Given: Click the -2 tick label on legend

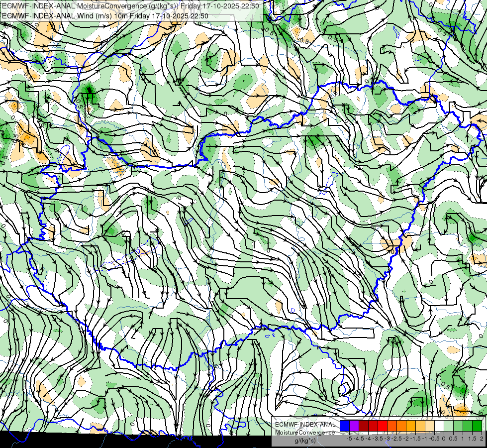Looking at the screenshot, I should click(x=406, y=439).
